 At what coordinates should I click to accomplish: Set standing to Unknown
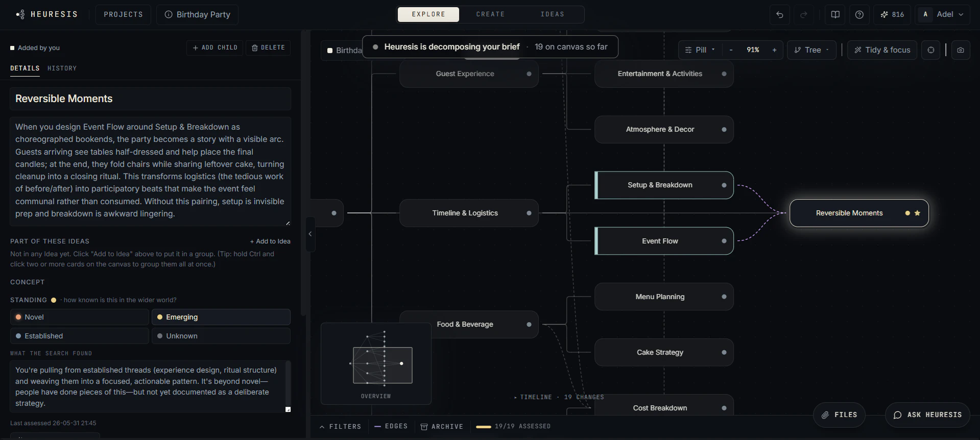point(221,336)
